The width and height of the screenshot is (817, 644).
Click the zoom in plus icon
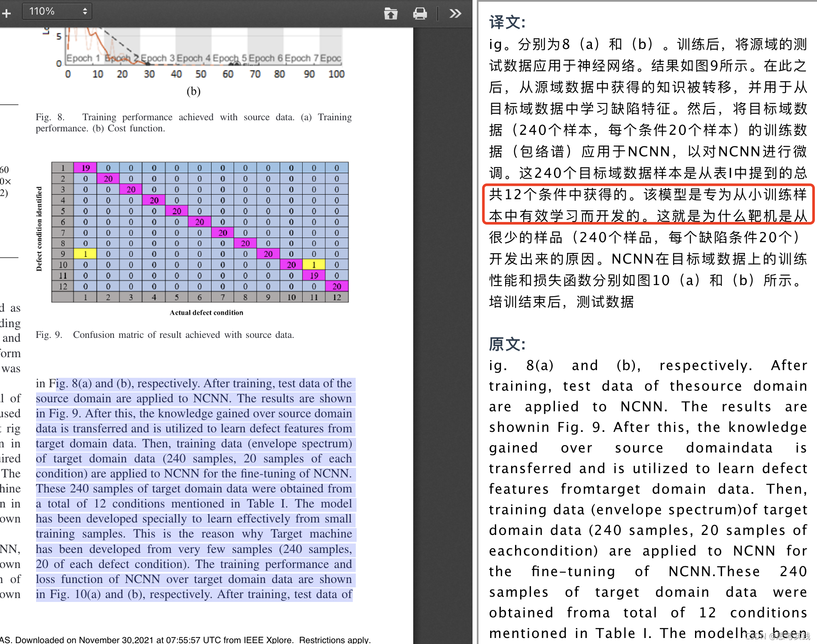click(6, 13)
